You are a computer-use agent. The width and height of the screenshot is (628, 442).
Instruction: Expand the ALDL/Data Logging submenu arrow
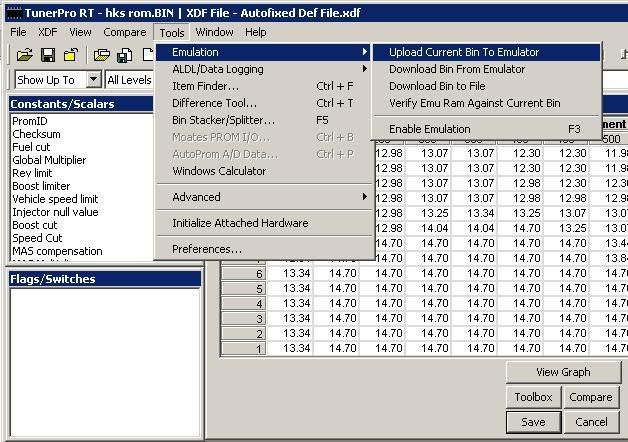click(x=364, y=69)
